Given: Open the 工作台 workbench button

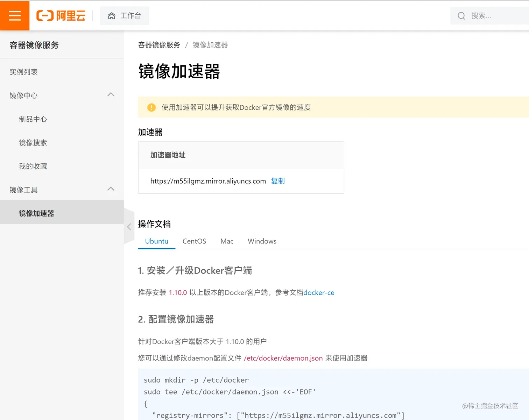Looking at the screenshot, I should click(x=125, y=16).
